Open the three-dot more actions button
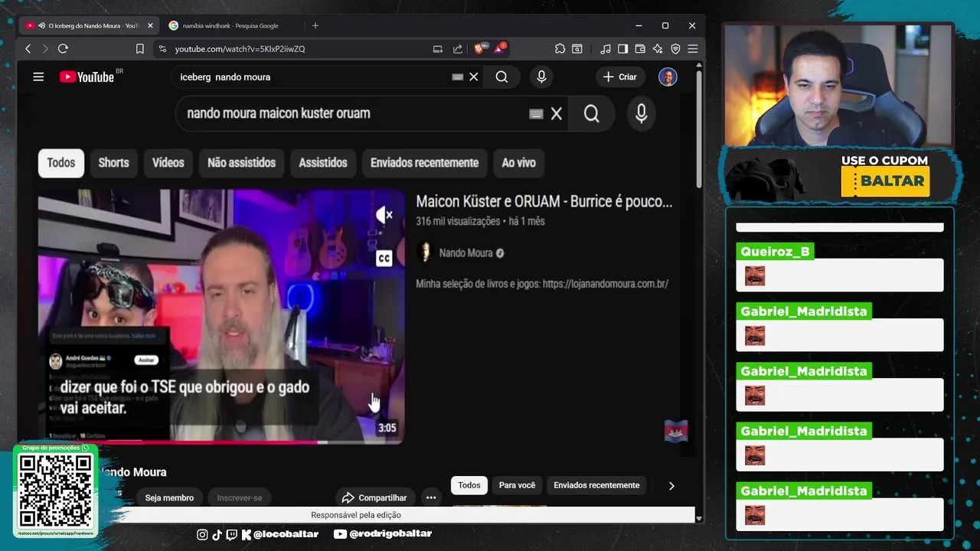Viewport: 980px width, 551px height. coord(431,497)
